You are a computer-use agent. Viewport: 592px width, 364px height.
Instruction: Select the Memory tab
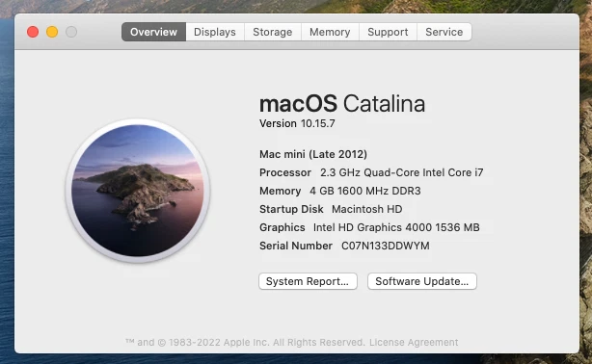tap(330, 32)
